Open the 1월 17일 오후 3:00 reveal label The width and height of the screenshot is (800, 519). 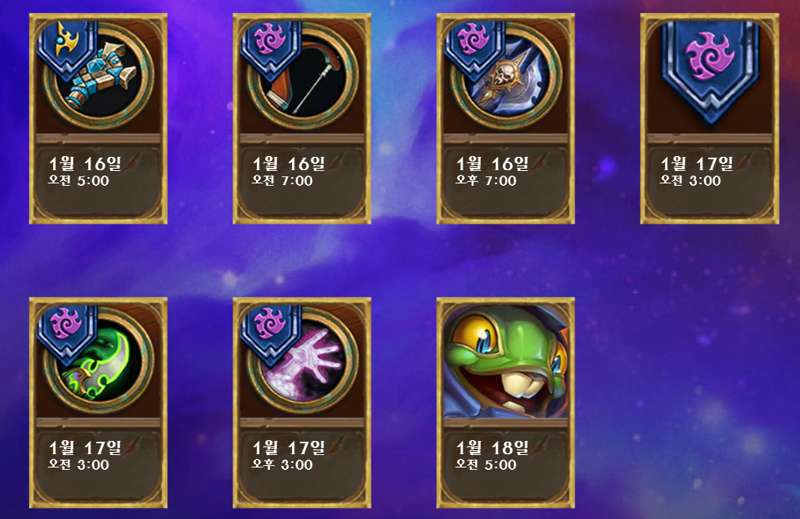[288, 455]
